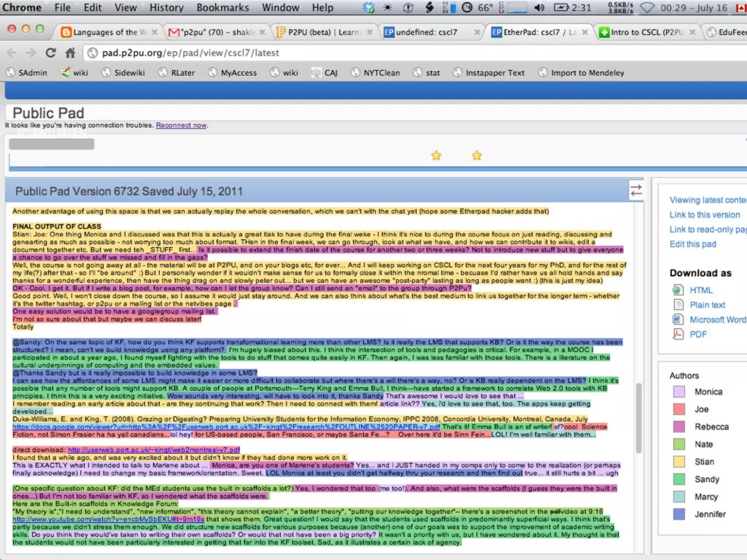Click the browser home icon
747x560 pixels.
coord(70,53)
